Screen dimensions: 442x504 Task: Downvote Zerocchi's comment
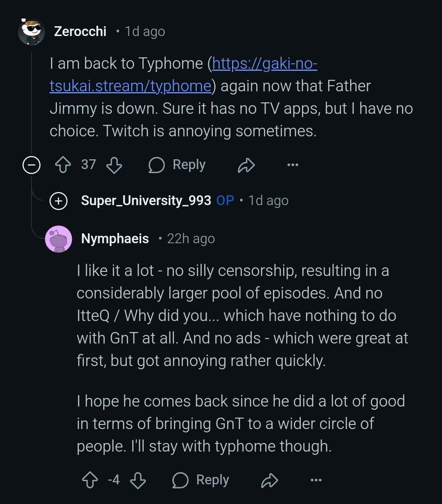click(x=114, y=165)
